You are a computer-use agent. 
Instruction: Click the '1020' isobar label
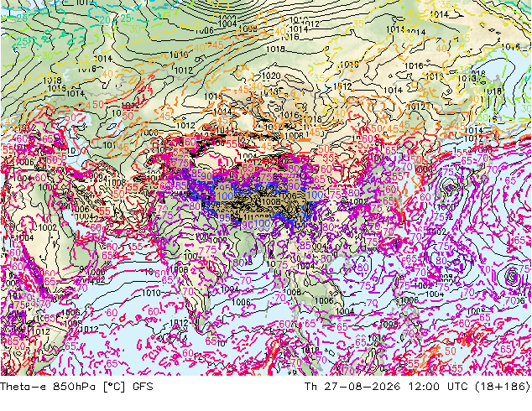tap(271, 75)
